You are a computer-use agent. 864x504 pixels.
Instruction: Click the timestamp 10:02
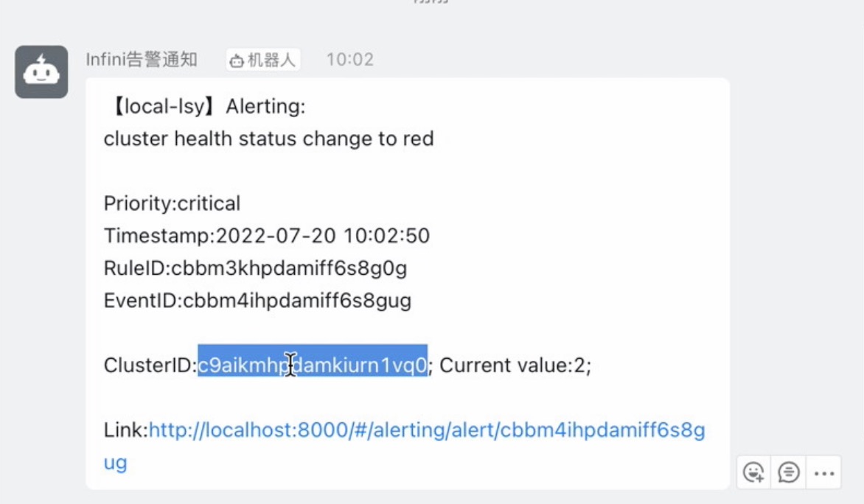coord(350,60)
